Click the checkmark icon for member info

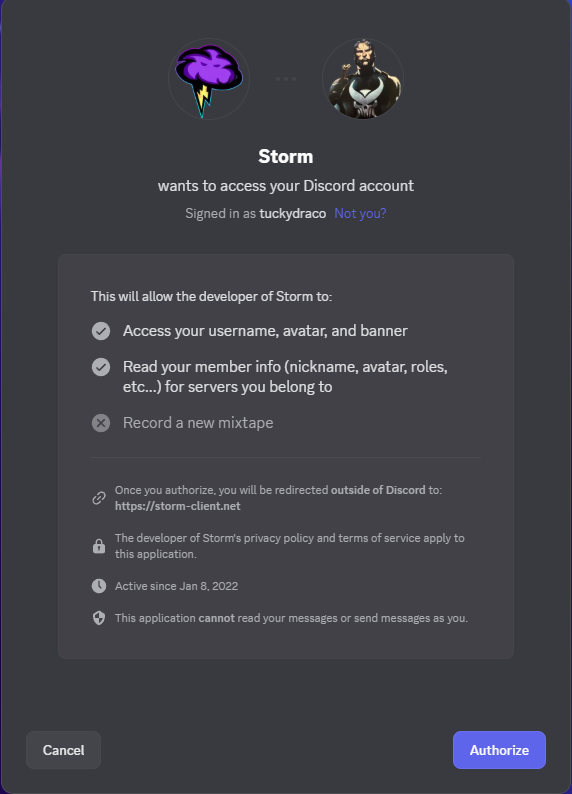[x=101, y=367]
